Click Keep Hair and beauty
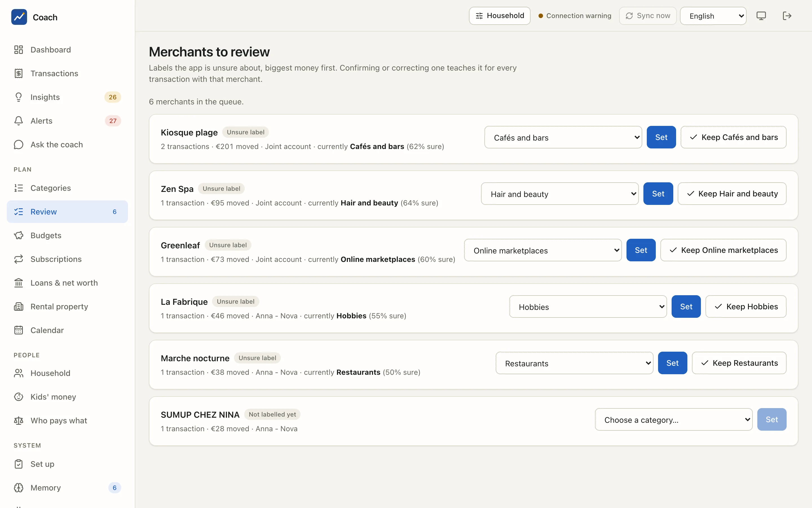The width and height of the screenshot is (812, 508). (x=732, y=194)
